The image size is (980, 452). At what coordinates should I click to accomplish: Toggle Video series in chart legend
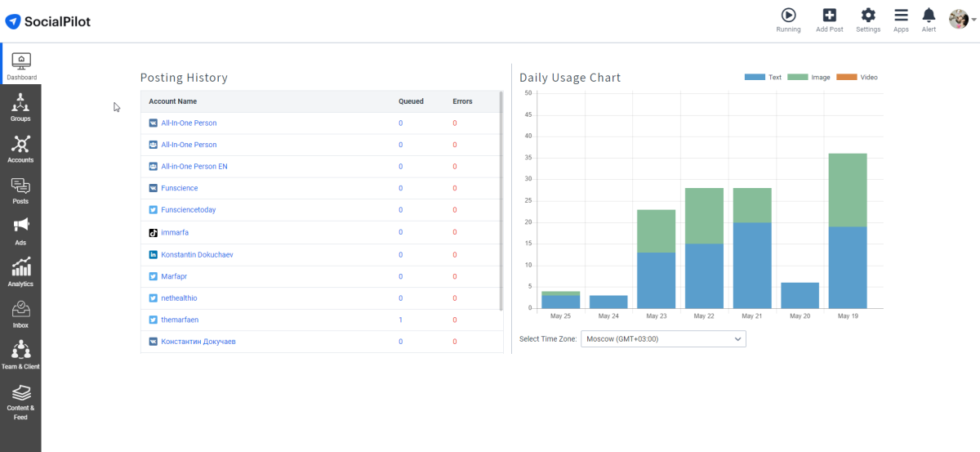pyautogui.click(x=857, y=77)
